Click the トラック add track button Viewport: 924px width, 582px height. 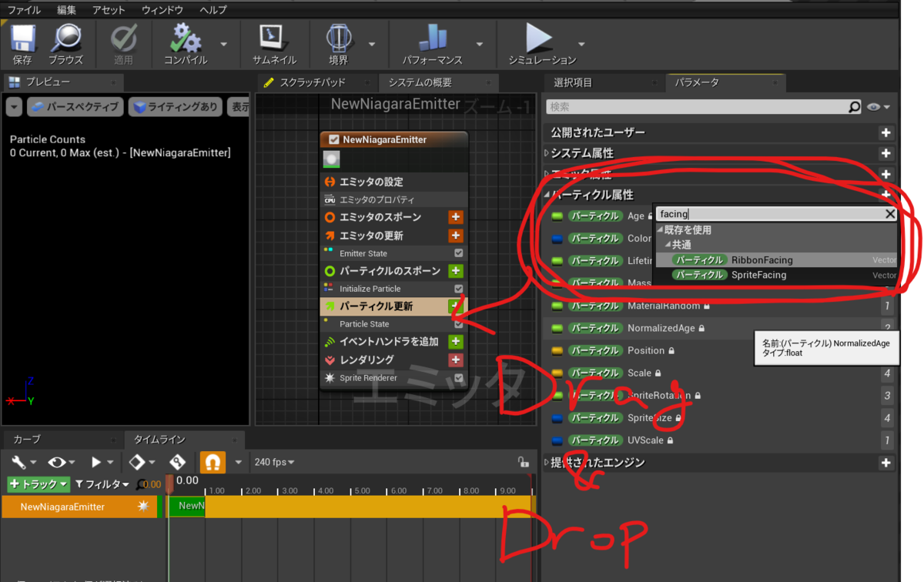tap(38, 484)
